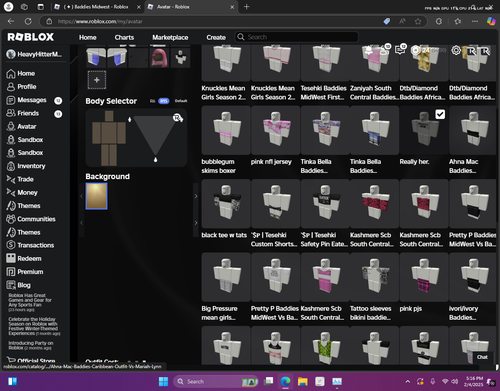This screenshot has height=391, width=500.
Task: Open the Chat button at bottom right
Action: (x=482, y=357)
